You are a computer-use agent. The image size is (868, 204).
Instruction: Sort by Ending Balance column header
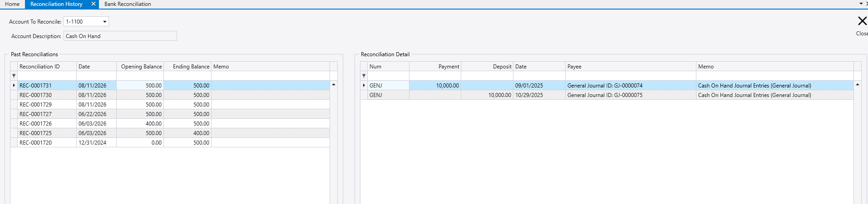point(187,67)
